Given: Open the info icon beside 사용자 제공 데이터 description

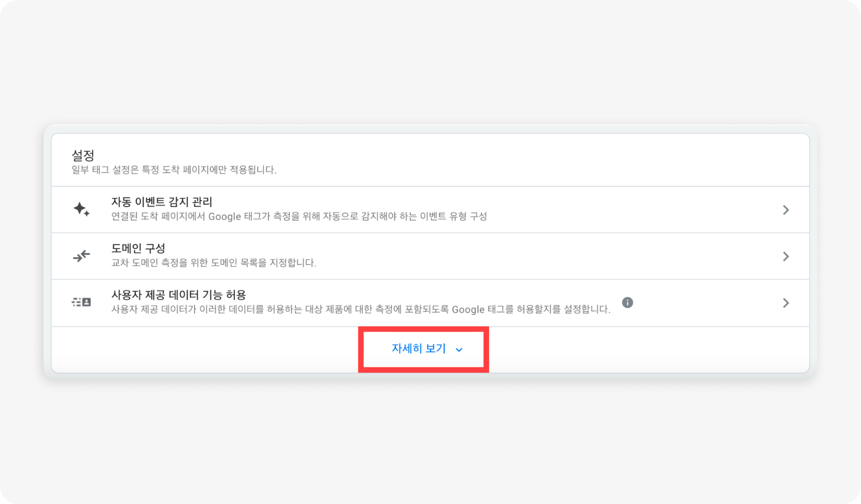Looking at the screenshot, I should point(627,303).
